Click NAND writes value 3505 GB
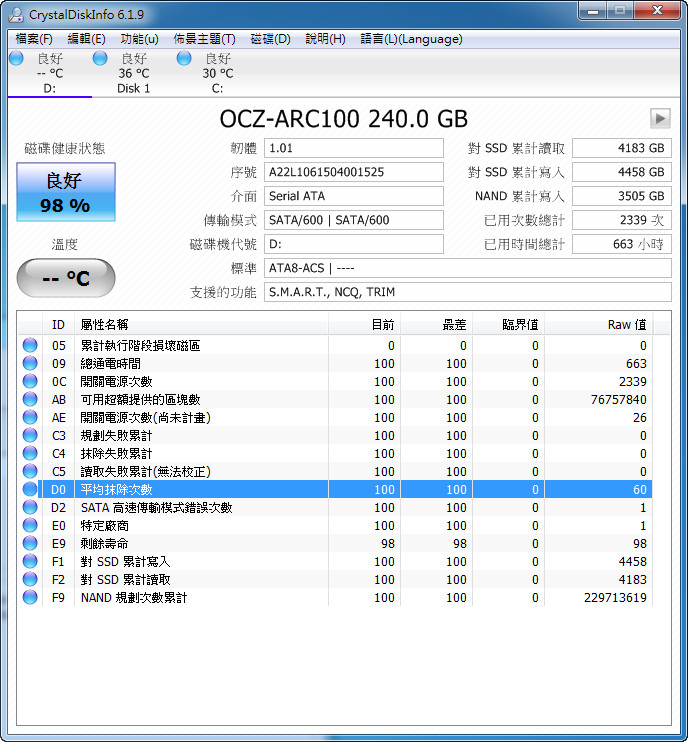This screenshot has height=742, width=688. tap(622, 196)
